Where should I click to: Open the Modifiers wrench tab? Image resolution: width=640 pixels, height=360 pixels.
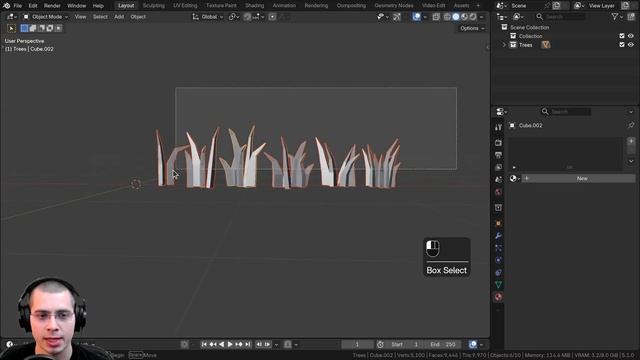(498, 236)
